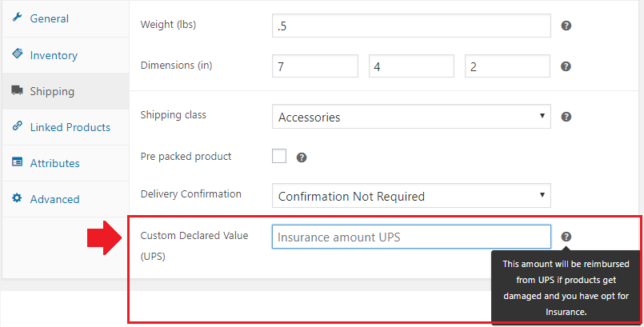Open the Linked Products tab
The image size is (644, 327).
tap(66, 127)
